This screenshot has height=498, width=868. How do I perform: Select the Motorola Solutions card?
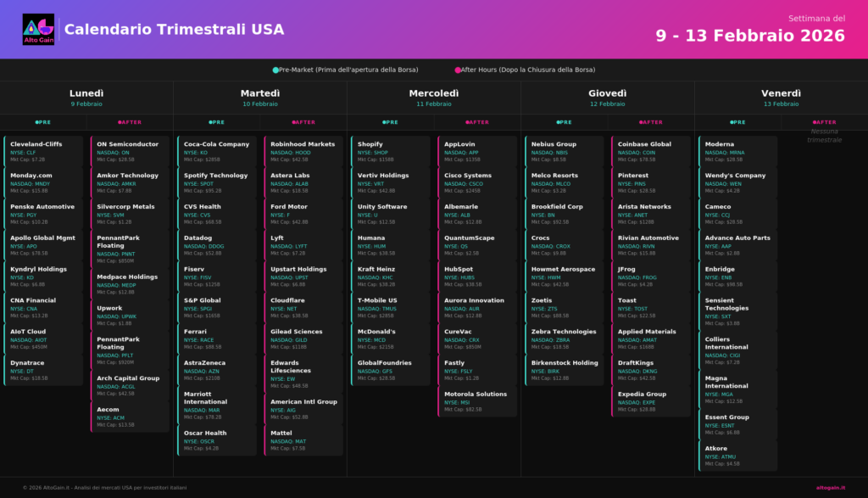477,401
